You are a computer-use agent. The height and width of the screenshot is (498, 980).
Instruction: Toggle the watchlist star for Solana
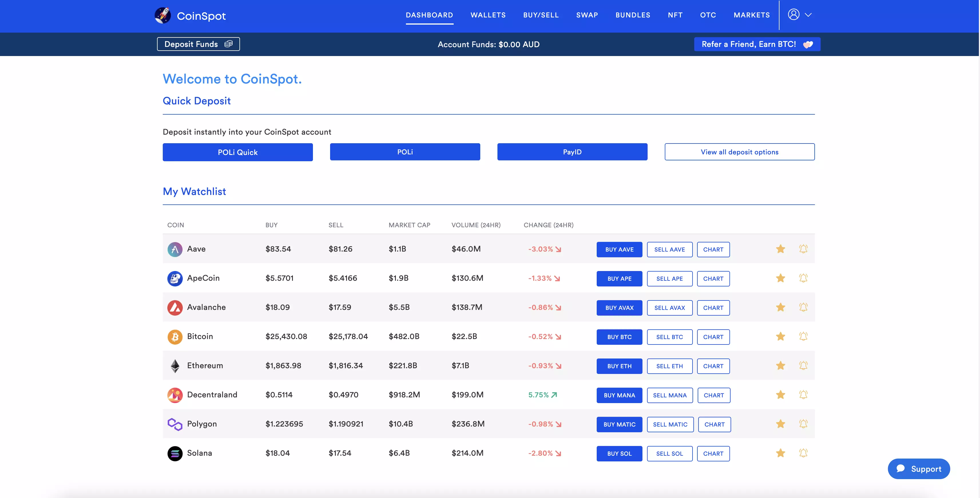click(x=780, y=453)
